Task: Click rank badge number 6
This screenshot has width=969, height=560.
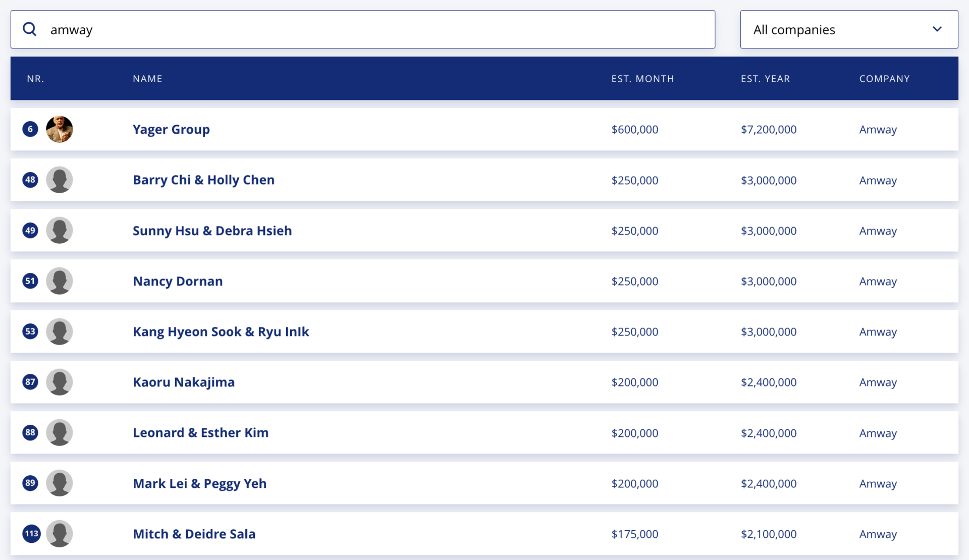Action: (x=30, y=129)
